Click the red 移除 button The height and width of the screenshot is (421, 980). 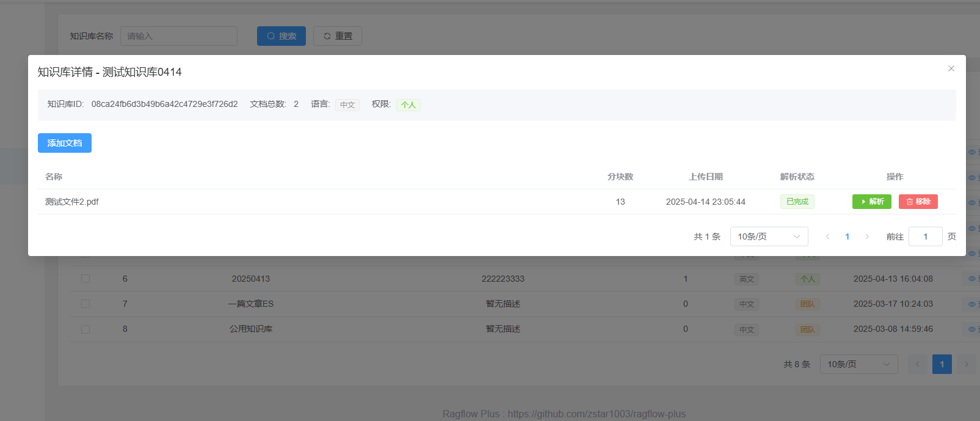coord(918,202)
